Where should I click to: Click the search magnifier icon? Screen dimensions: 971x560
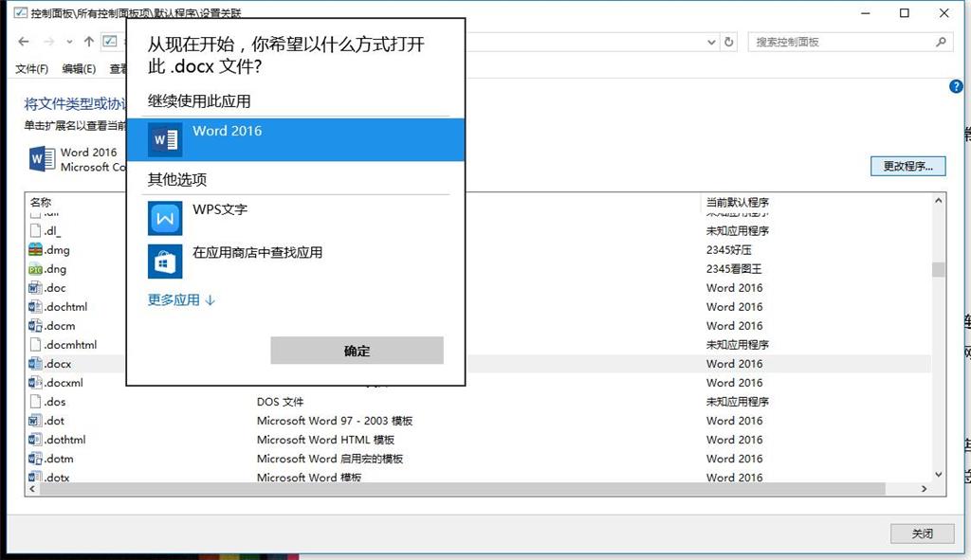point(941,42)
